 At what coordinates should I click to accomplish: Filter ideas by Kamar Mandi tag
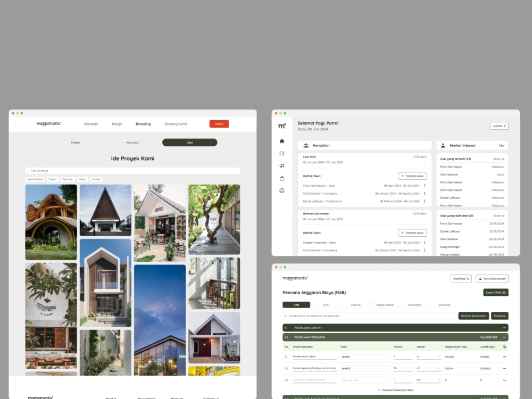click(35, 179)
